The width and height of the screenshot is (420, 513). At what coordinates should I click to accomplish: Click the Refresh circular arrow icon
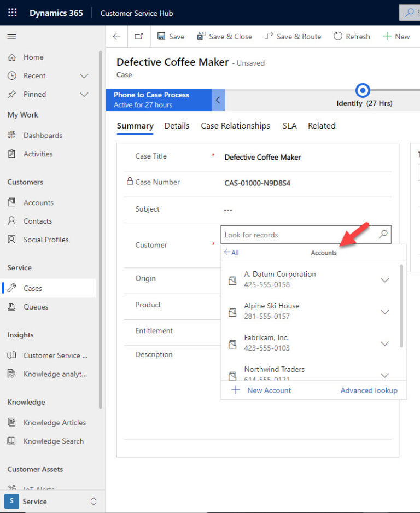click(x=338, y=36)
